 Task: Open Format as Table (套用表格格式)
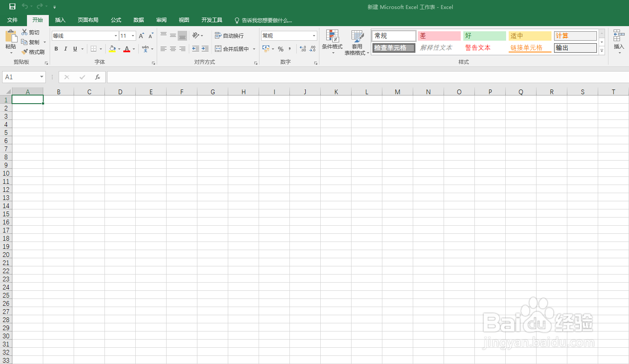point(357,42)
